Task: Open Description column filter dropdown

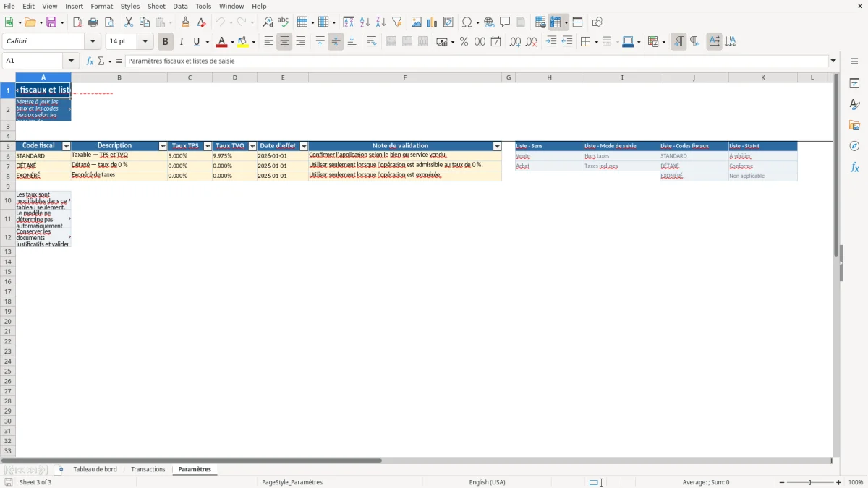Action: click(x=163, y=146)
